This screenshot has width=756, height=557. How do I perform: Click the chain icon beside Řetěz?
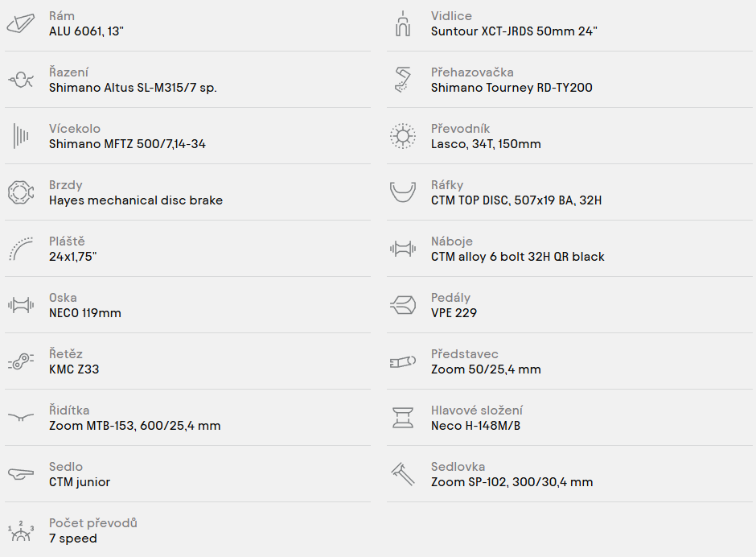click(x=21, y=361)
